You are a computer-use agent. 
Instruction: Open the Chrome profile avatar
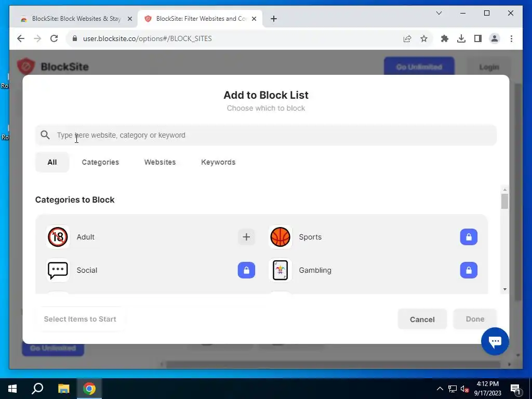pyautogui.click(x=495, y=38)
